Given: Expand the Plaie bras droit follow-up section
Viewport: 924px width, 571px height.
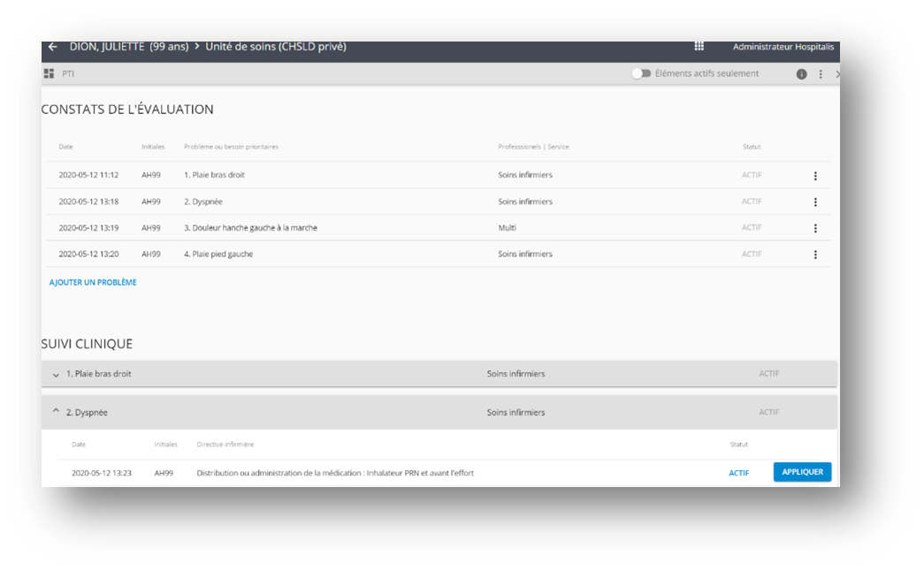Looking at the screenshot, I should tap(56, 375).
